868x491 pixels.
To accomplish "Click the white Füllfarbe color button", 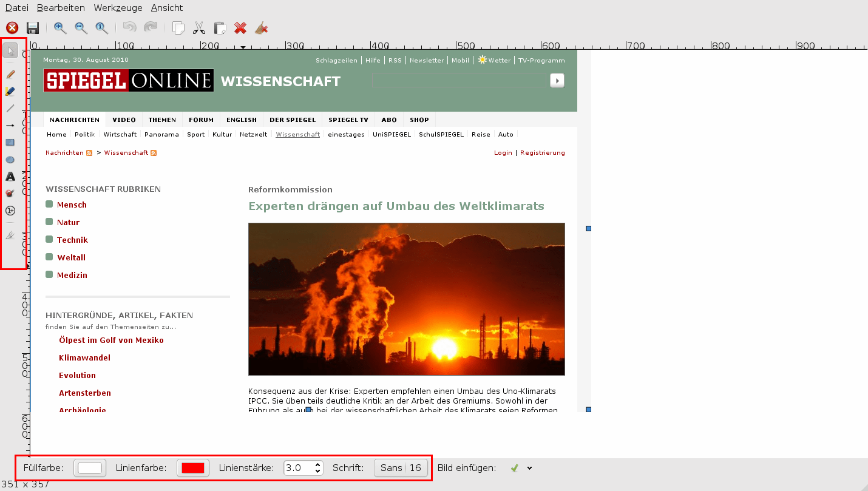I will [x=90, y=468].
